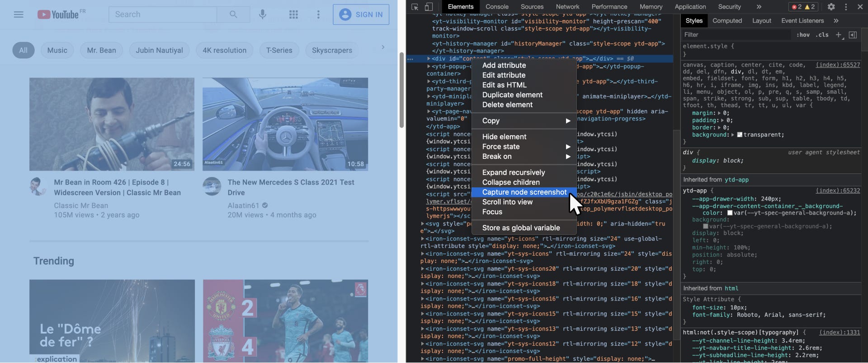Show more styles sidebar tabs chevron
Image resolution: width=868 pixels, height=363 pixels.
(x=836, y=21)
